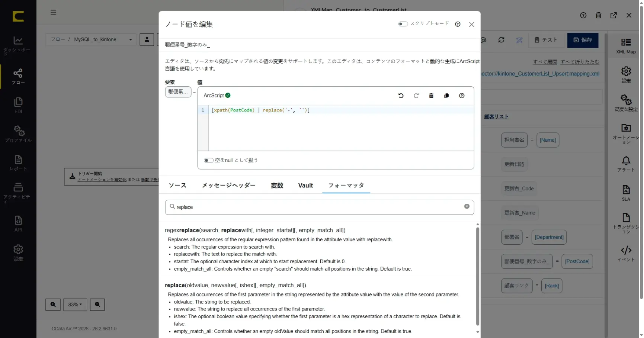Select the フォーマッタ tab
The image size is (644, 338).
(346, 185)
